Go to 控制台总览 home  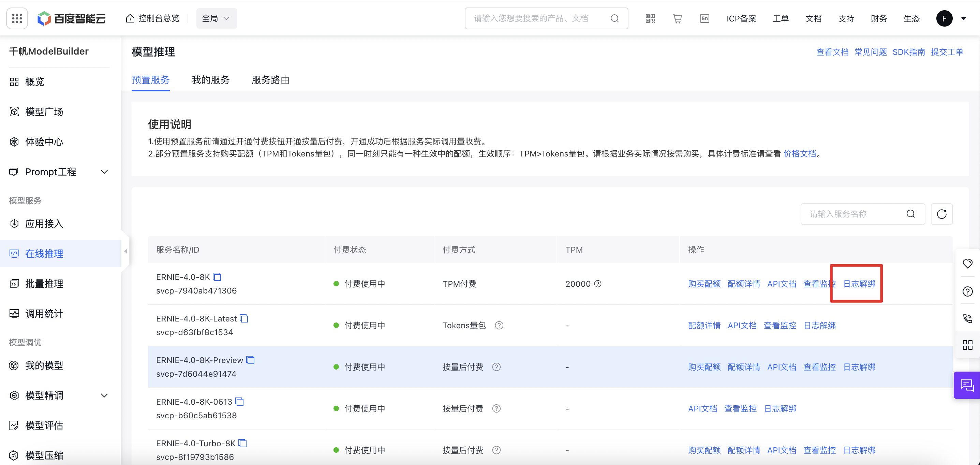(x=152, y=18)
